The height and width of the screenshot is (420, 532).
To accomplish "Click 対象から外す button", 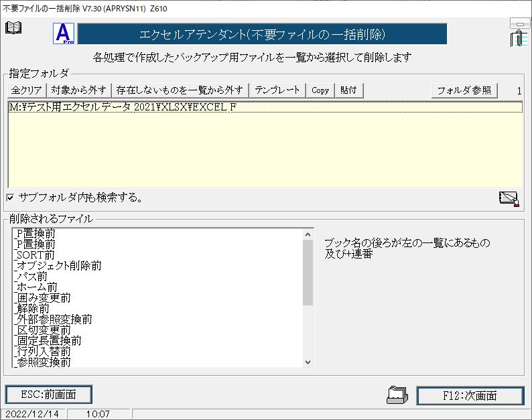I will pyautogui.click(x=79, y=90).
